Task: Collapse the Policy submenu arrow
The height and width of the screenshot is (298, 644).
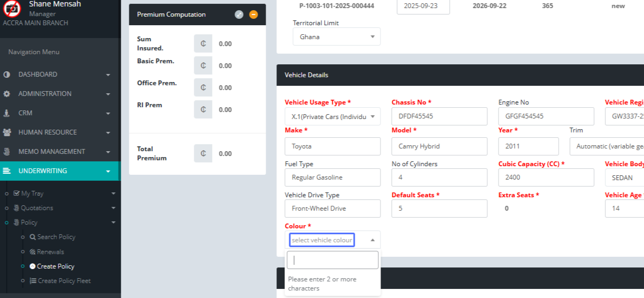Action: click(x=113, y=222)
